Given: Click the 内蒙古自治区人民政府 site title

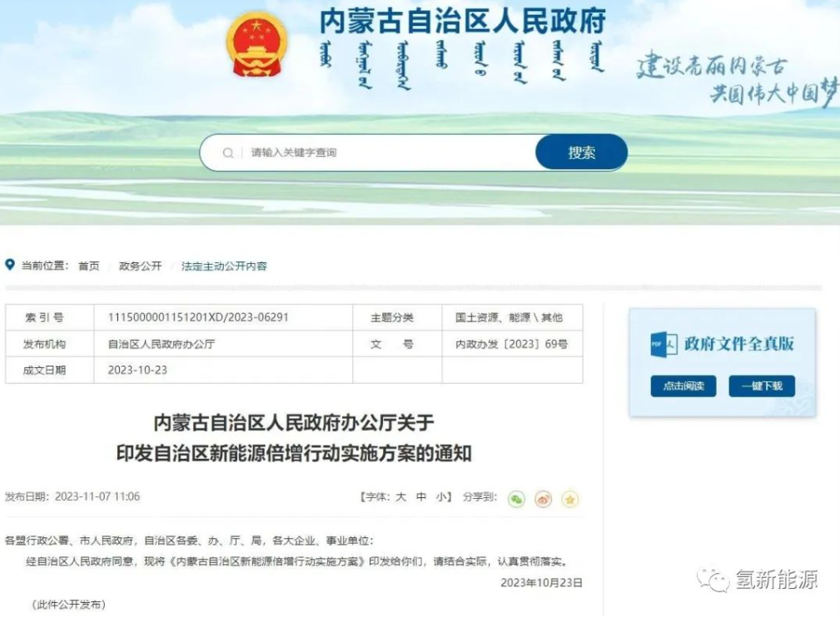Looking at the screenshot, I should 463,22.
